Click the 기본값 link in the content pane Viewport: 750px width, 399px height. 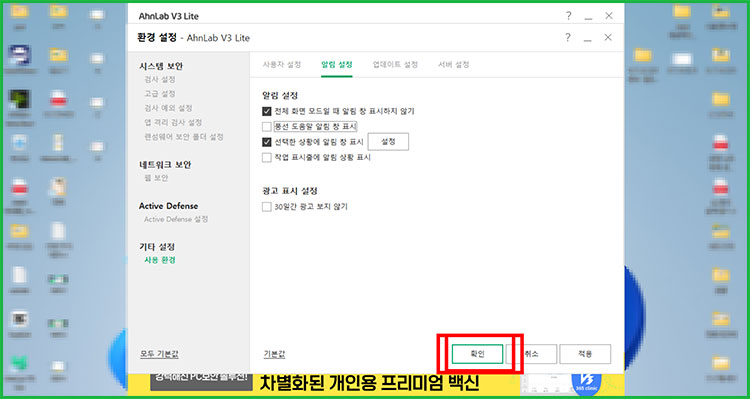point(275,355)
